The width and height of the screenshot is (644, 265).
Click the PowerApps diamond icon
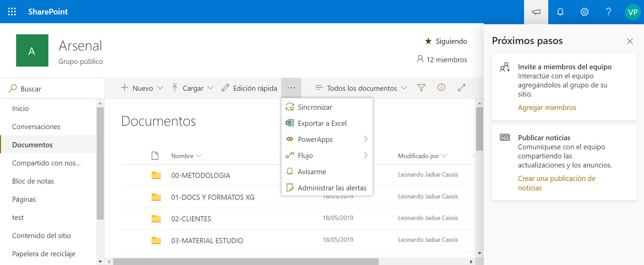pyautogui.click(x=290, y=139)
